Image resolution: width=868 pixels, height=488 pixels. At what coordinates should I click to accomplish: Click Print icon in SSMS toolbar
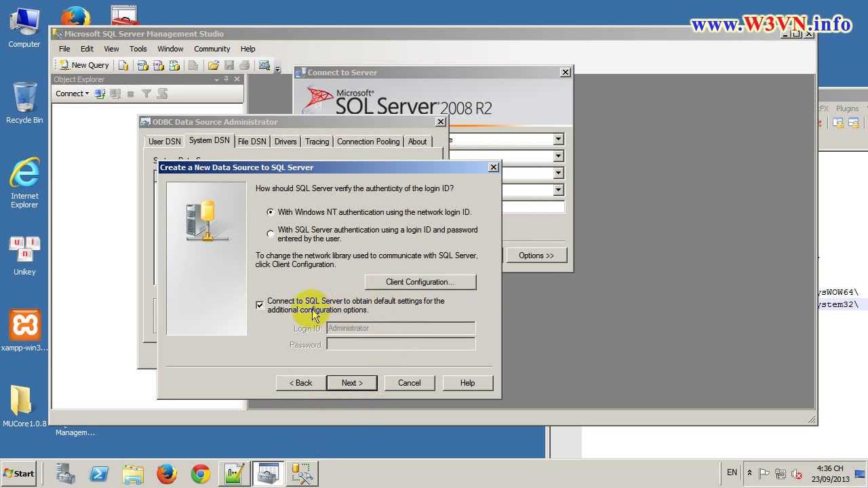245,65
